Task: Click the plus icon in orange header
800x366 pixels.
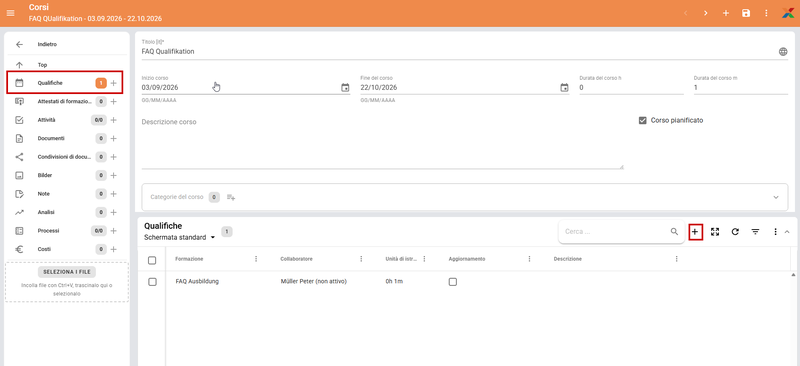Action: (x=726, y=13)
